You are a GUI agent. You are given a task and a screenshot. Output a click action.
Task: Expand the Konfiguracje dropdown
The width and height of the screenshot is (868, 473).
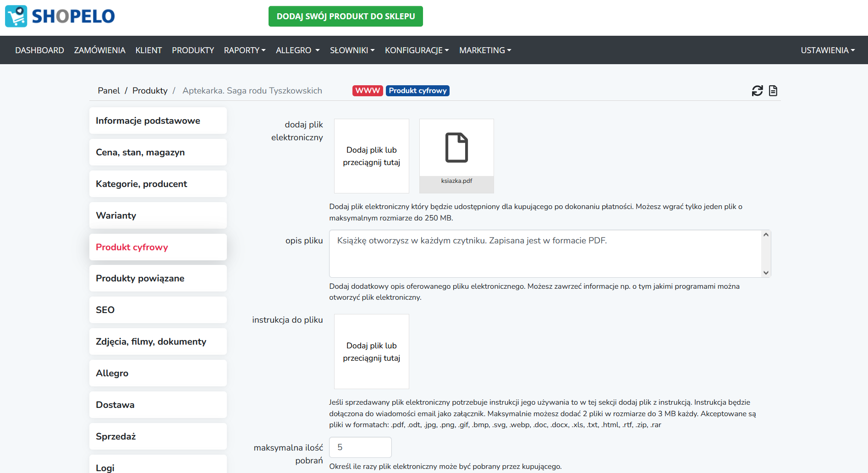point(417,50)
